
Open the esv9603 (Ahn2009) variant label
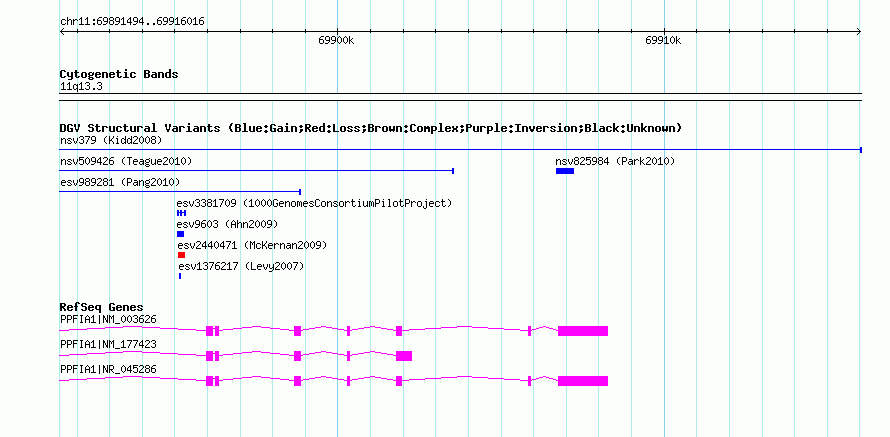(228, 224)
